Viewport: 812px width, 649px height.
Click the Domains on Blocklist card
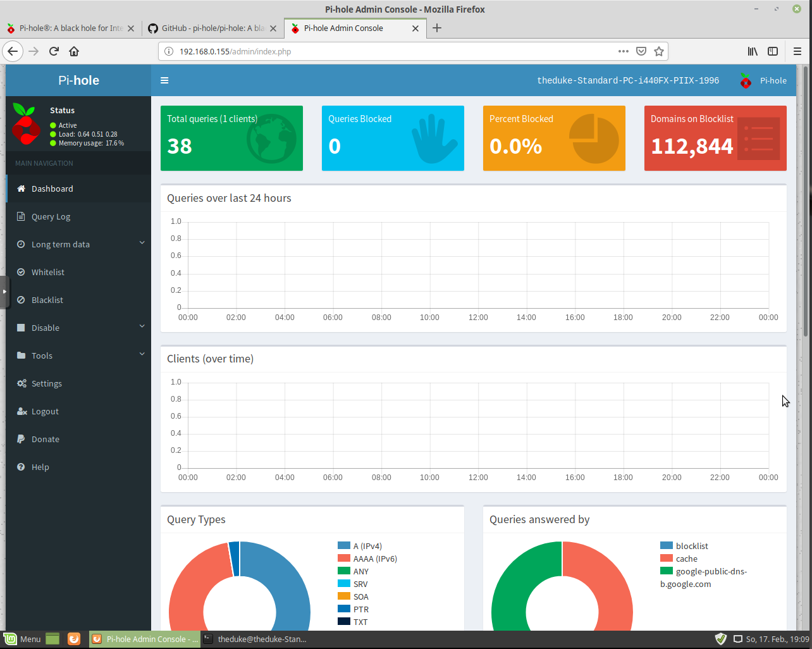point(715,138)
